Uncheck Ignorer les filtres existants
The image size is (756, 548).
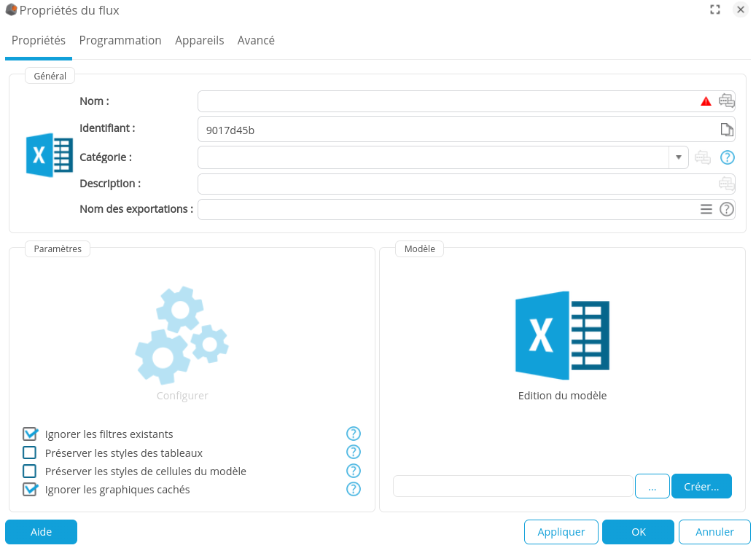30,434
